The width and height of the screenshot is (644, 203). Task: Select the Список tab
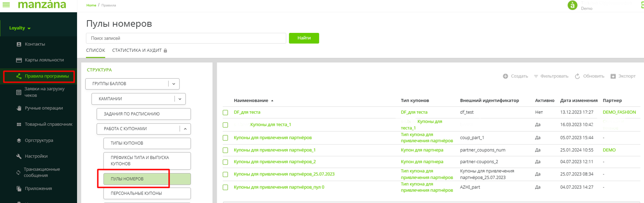pos(96,51)
